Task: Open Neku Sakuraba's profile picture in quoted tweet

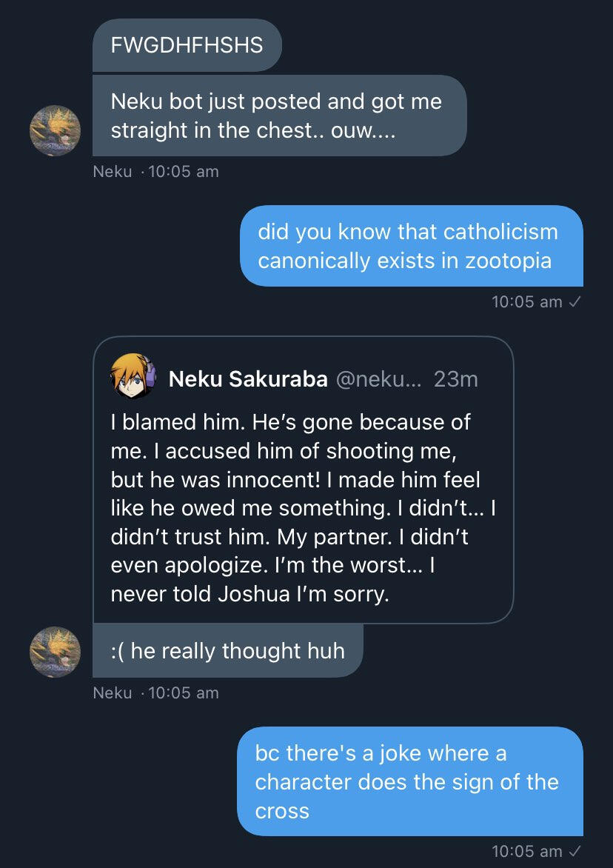Action: pyautogui.click(x=133, y=378)
